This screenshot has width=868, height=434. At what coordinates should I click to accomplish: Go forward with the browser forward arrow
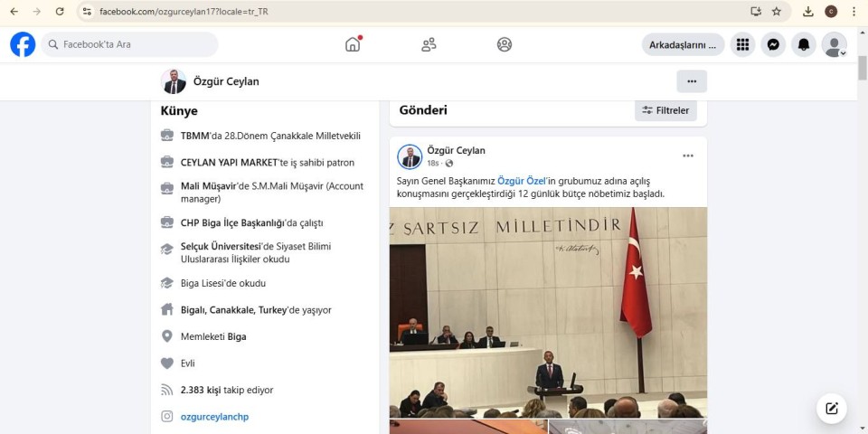coord(36,11)
